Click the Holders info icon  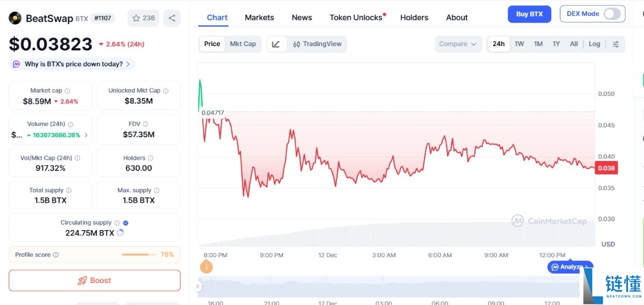150,158
